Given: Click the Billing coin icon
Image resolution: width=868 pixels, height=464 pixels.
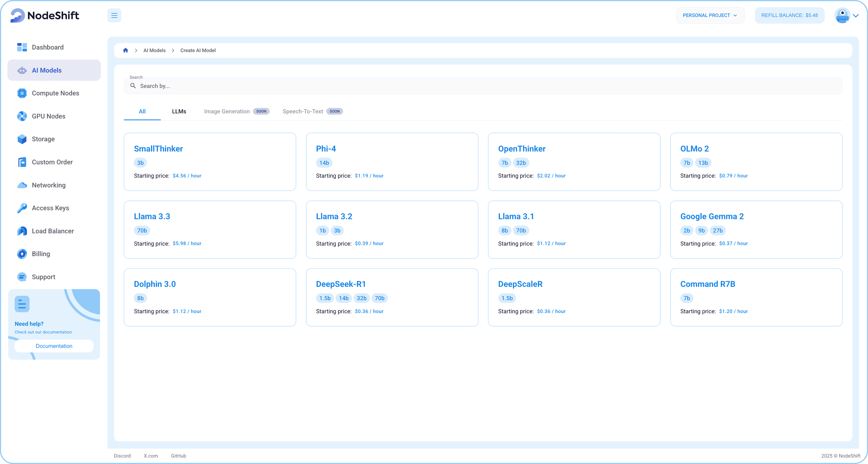Looking at the screenshot, I should tap(22, 254).
